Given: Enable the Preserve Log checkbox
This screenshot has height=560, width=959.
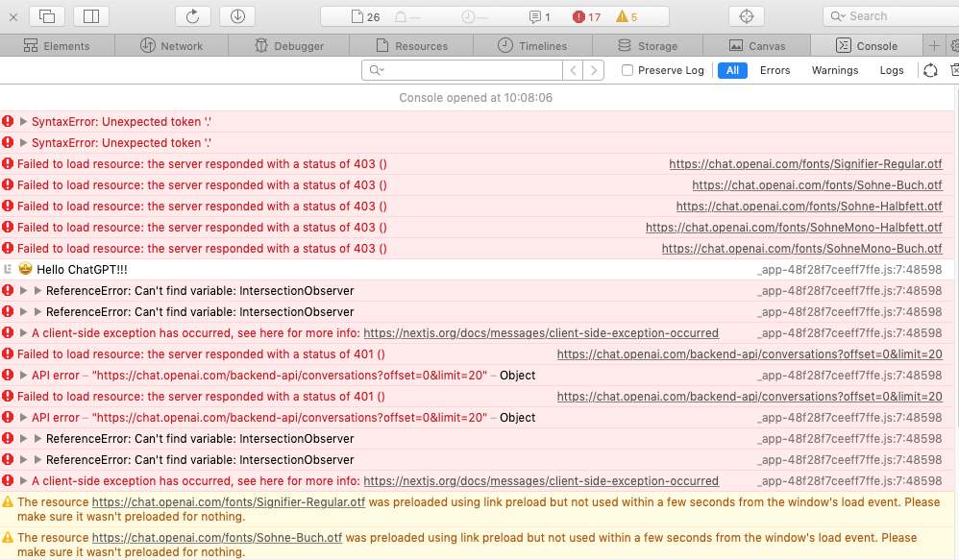Looking at the screenshot, I should pos(627,69).
